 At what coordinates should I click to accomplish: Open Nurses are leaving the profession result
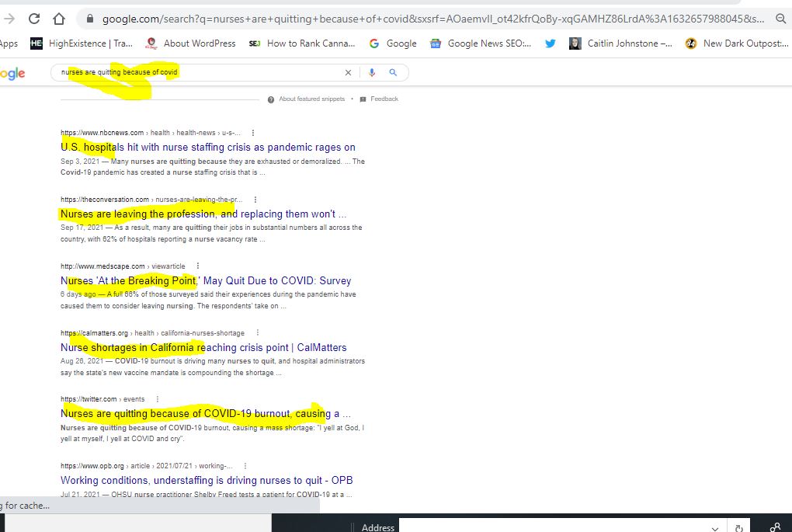(203, 214)
